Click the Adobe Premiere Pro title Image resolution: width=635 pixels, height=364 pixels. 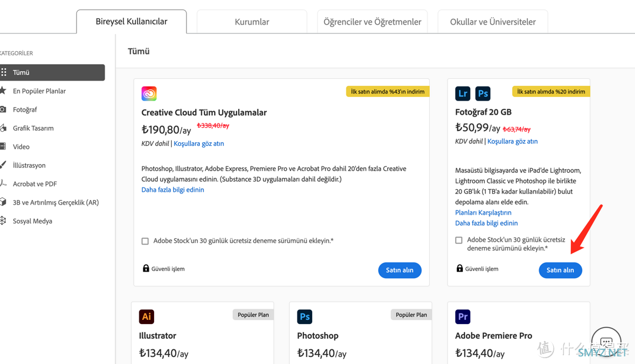494,336
